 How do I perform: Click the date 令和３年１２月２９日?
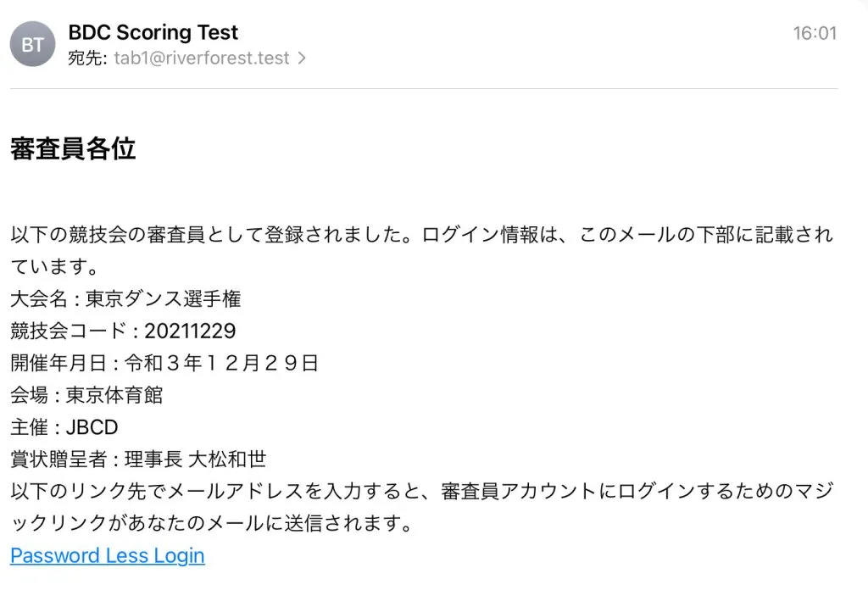[221, 363]
